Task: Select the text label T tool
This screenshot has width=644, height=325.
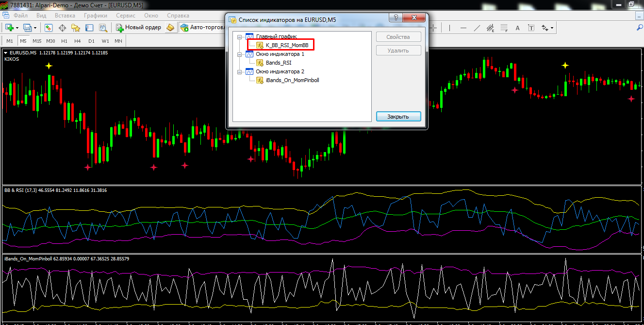Action: tap(531, 28)
